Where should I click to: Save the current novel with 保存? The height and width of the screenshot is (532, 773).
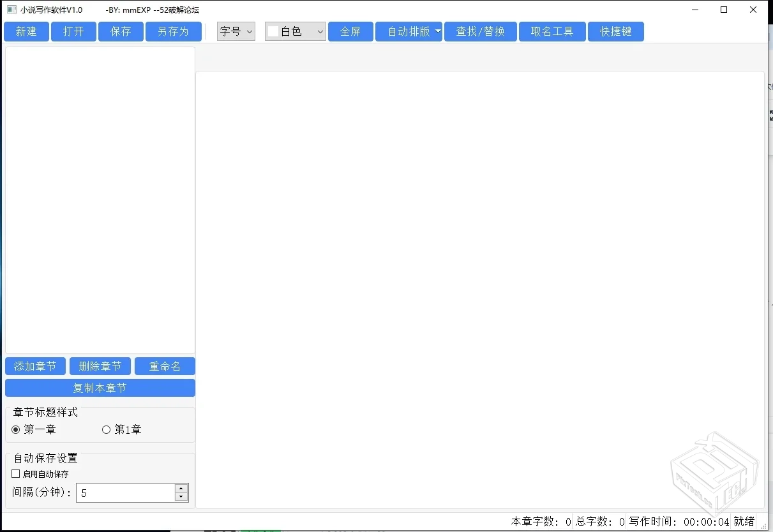pos(120,31)
